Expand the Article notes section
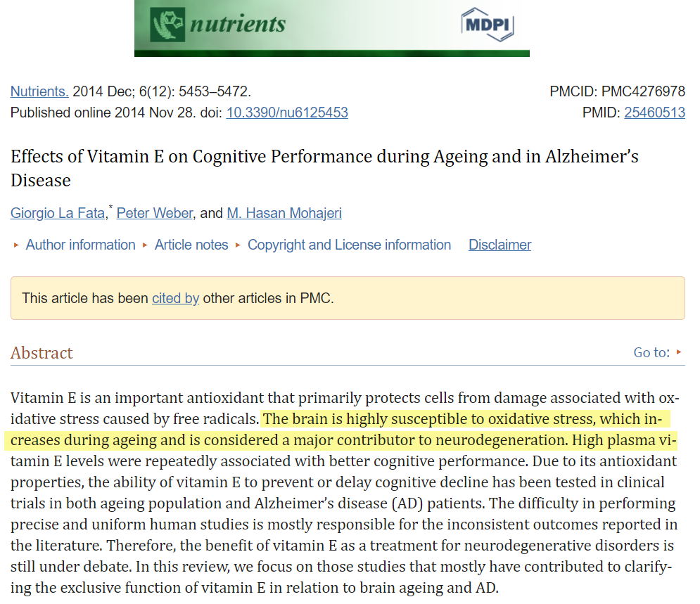 (x=191, y=245)
